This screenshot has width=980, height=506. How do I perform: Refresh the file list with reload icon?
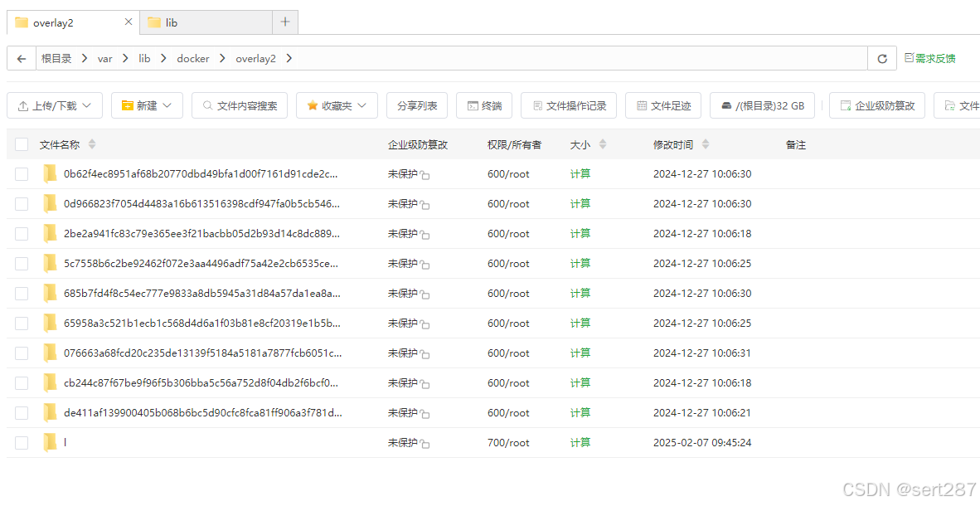tap(882, 59)
